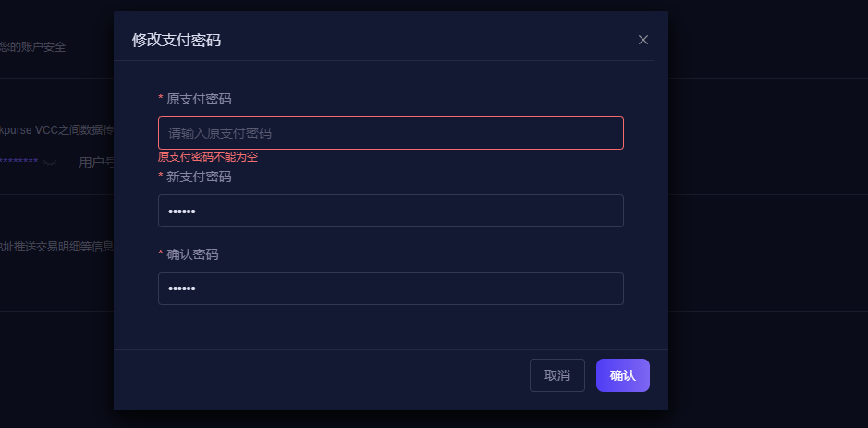Select the 确认密码 password field

(x=391, y=288)
